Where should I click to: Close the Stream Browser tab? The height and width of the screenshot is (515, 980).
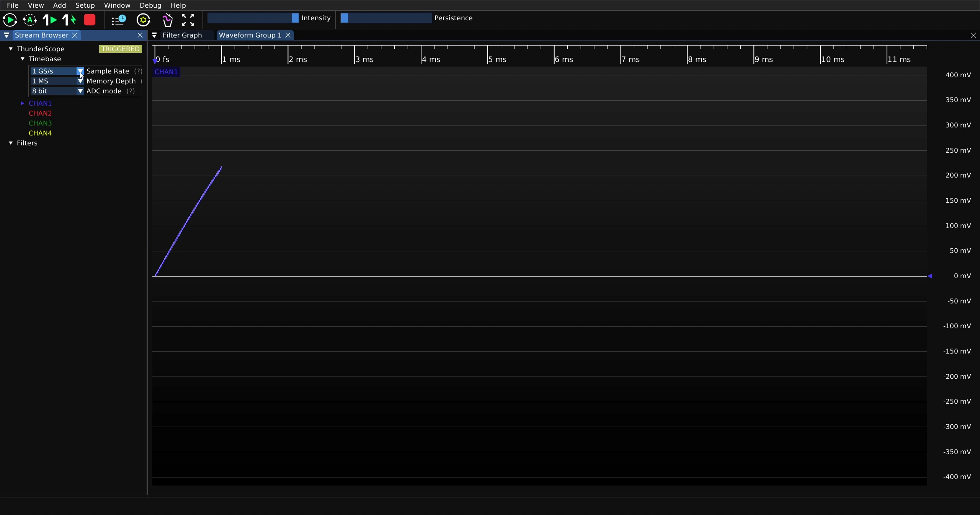[x=75, y=35]
